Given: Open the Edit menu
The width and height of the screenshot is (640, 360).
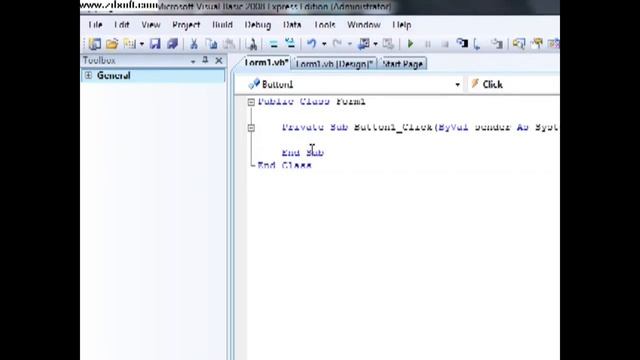Looking at the screenshot, I should [122, 25].
